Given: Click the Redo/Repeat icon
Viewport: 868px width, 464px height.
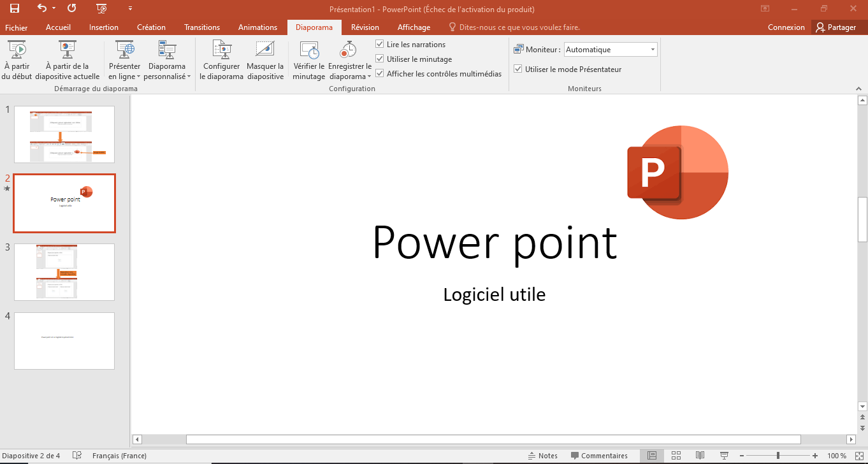Looking at the screenshot, I should (71, 8).
